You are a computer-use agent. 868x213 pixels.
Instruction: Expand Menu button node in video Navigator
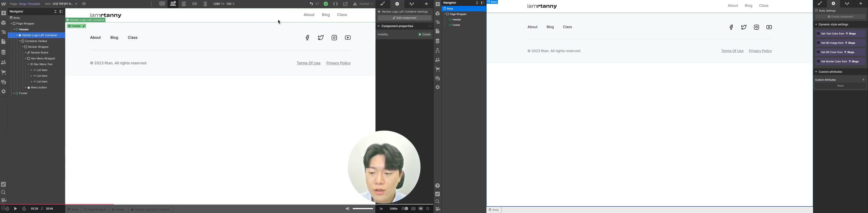26,88
